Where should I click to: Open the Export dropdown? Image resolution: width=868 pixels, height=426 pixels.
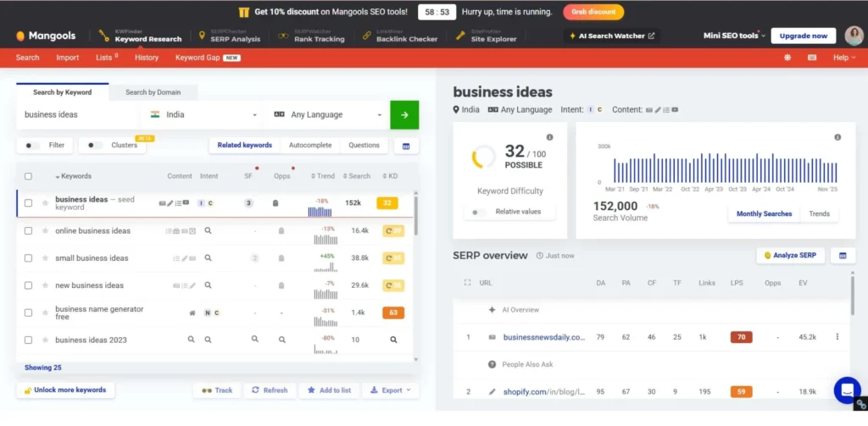click(x=390, y=390)
